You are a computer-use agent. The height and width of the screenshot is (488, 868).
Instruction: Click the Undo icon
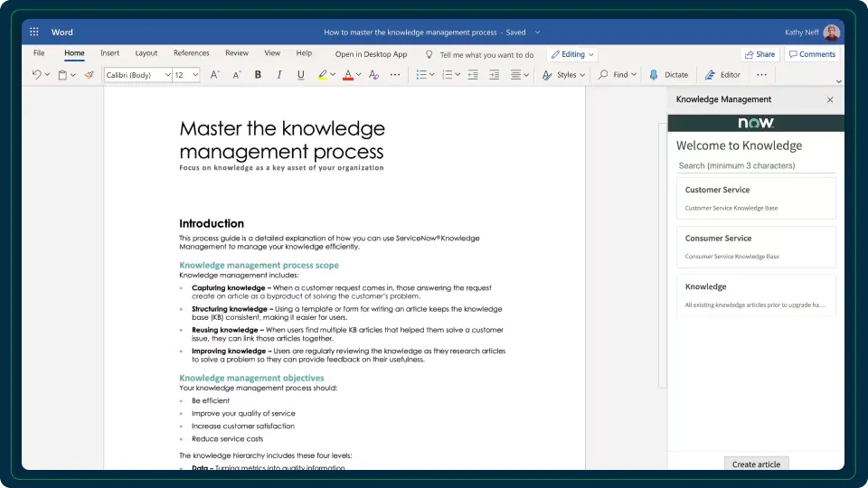tap(36, 75)
